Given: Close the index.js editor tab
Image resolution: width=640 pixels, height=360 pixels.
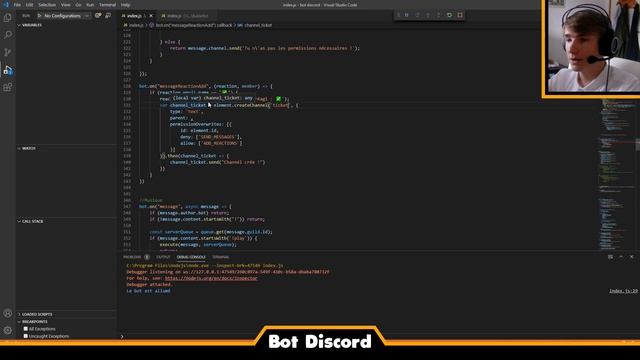Looking at the screenshot, I should click(151, 16).
